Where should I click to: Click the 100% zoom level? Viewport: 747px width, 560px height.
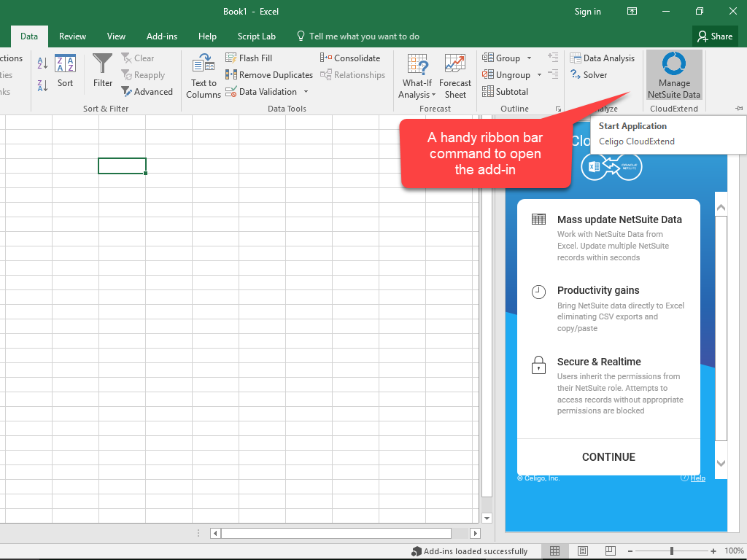tap(734, 551)
